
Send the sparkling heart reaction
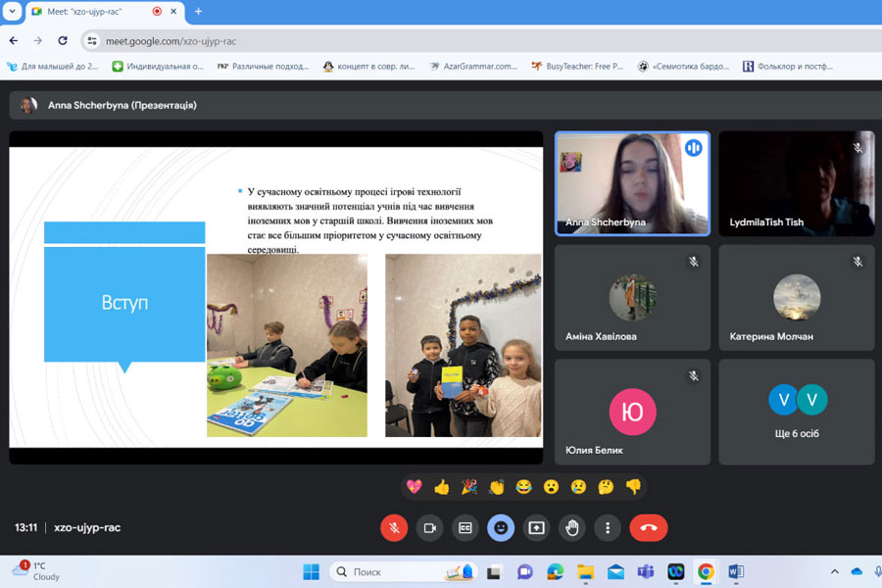coord(415,486)
